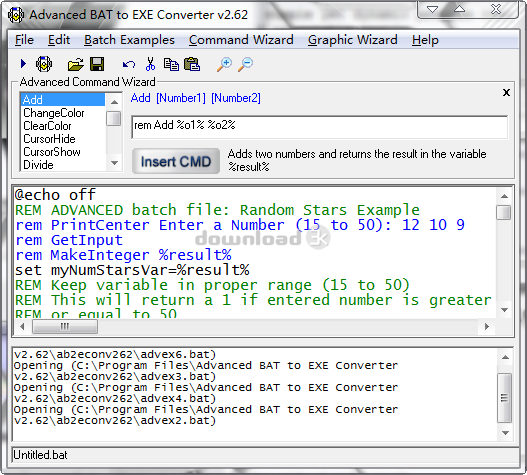Undo last edit with arrow icon
This screenshot has width=527, height=475.
tap(128, 64)
